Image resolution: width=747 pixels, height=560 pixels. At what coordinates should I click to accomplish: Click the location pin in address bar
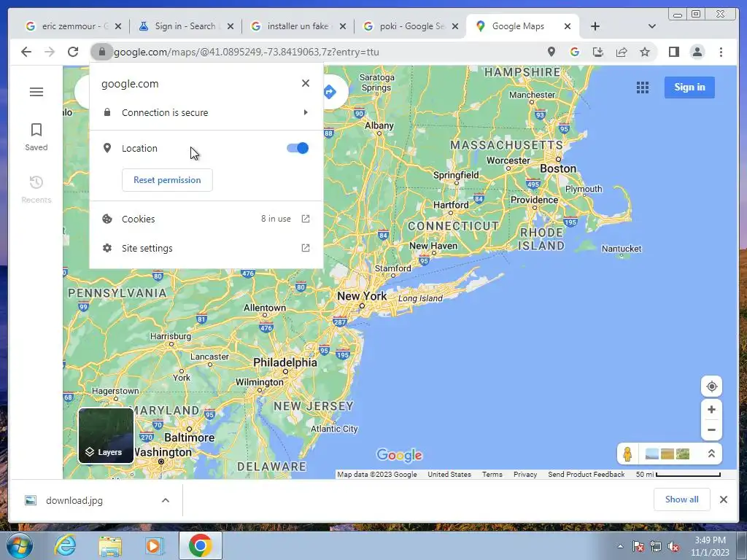[x=551, y=52]
